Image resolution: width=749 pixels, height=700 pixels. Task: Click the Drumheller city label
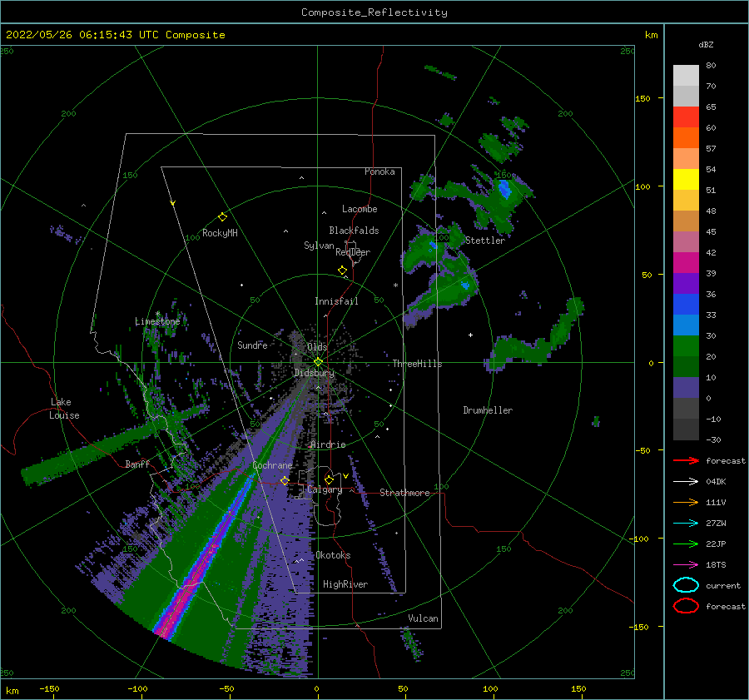click(488, 410)
